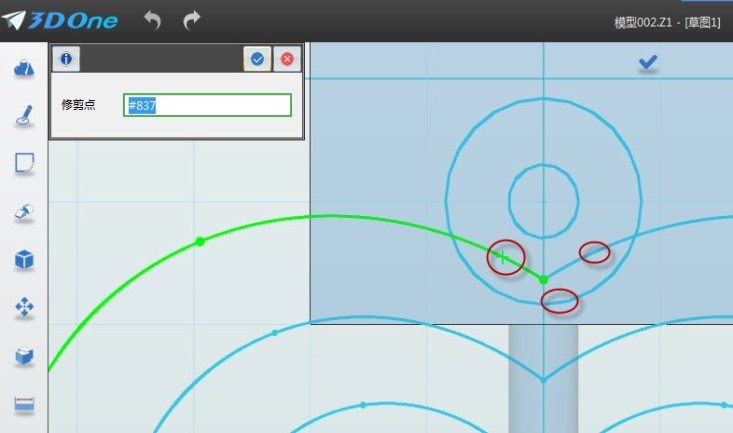Confirm trim with blue checkmark button

[257, 59]
